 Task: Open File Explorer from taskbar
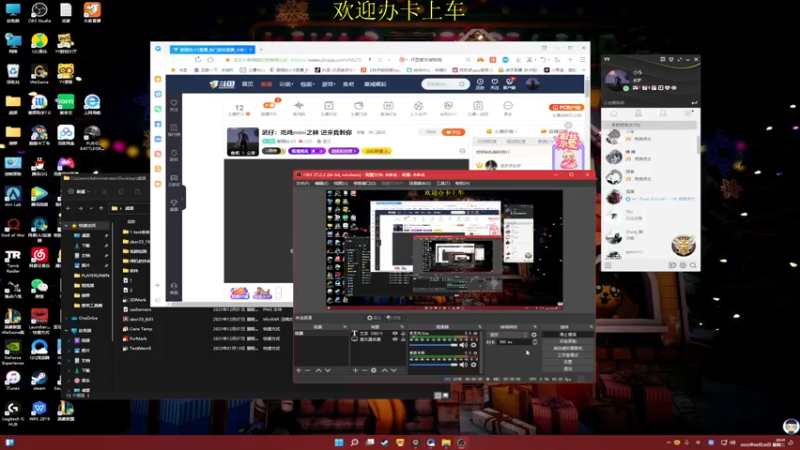tap(446, 442)
